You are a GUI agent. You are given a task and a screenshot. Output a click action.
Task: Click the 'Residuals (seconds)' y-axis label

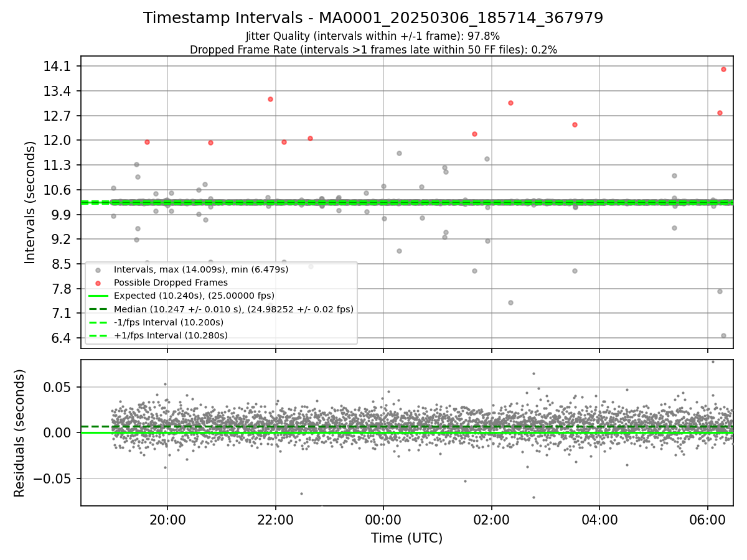[x=20, y=433]
